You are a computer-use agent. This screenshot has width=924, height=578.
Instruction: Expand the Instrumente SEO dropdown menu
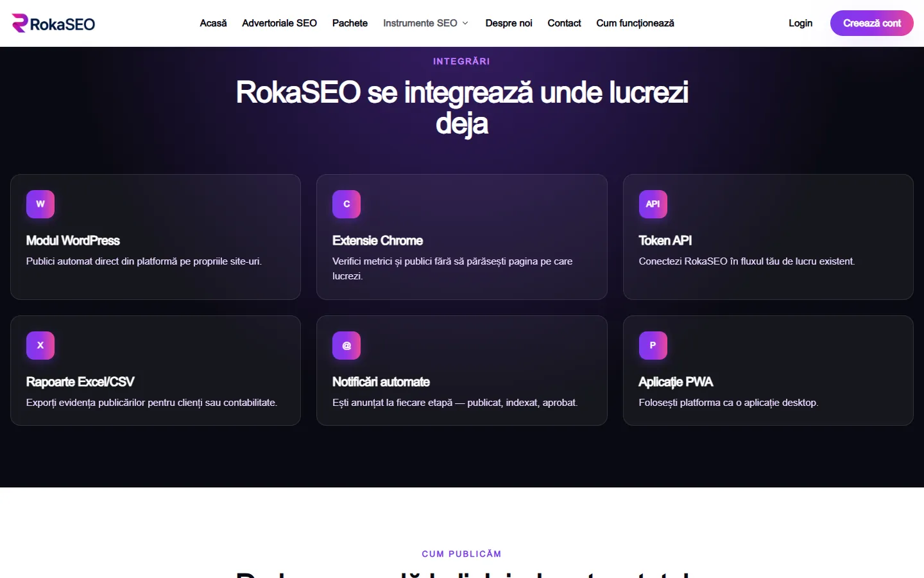(x=425, y=23)
